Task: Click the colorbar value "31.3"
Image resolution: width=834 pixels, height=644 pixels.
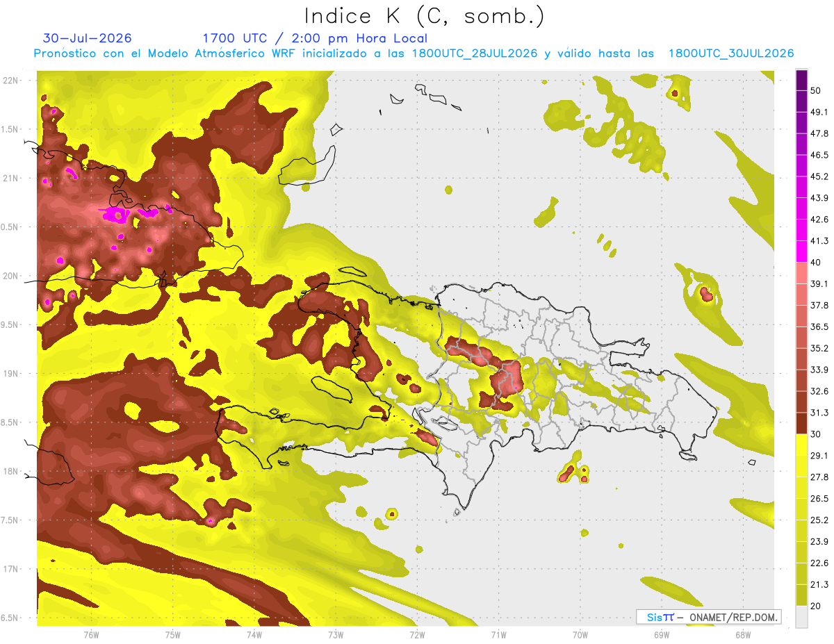Action: point(819,413)
